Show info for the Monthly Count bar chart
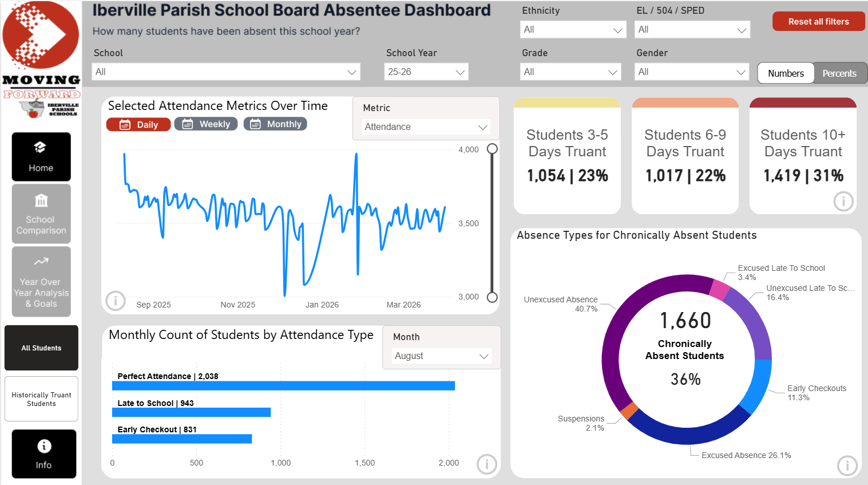Screen dimensions: 868x485 (x=487, y=464)
